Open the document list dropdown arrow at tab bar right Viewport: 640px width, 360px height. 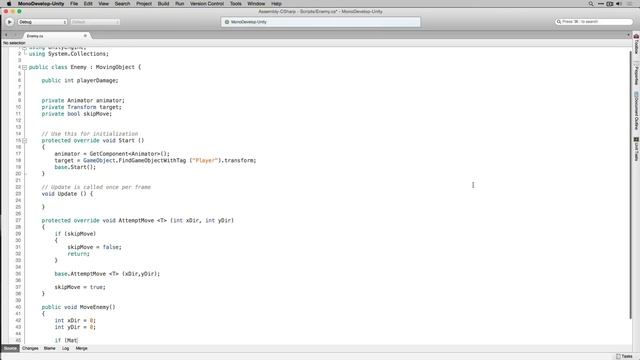tap(628, 36)
